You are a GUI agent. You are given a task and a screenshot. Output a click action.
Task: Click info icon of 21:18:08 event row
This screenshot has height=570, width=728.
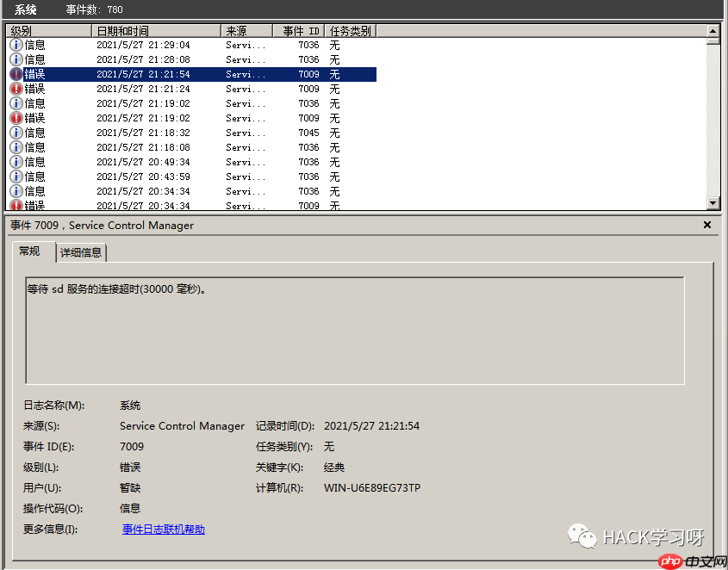[x=16, y=147]
